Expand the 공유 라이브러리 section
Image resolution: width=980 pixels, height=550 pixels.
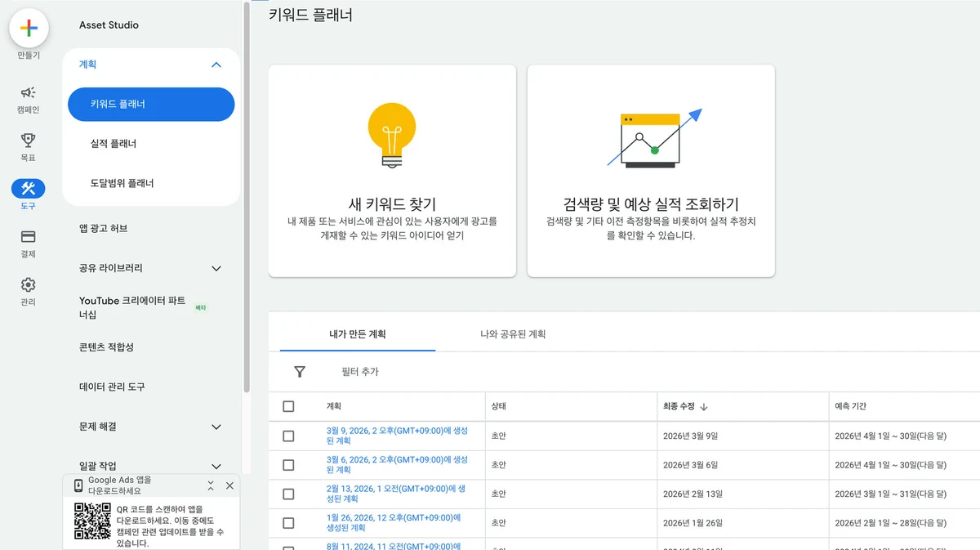[x=216, y=268]
